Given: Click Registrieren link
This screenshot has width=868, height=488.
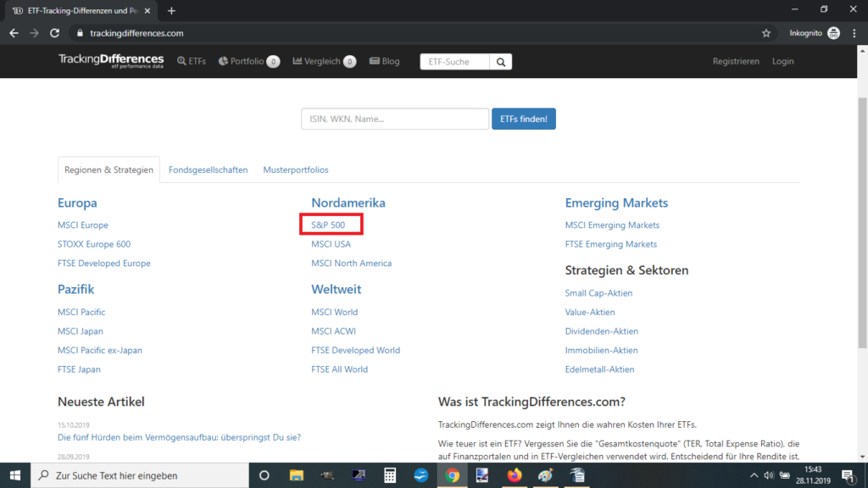Looking at the screenshot, I should pyautogui.click(x=736, y=61).
